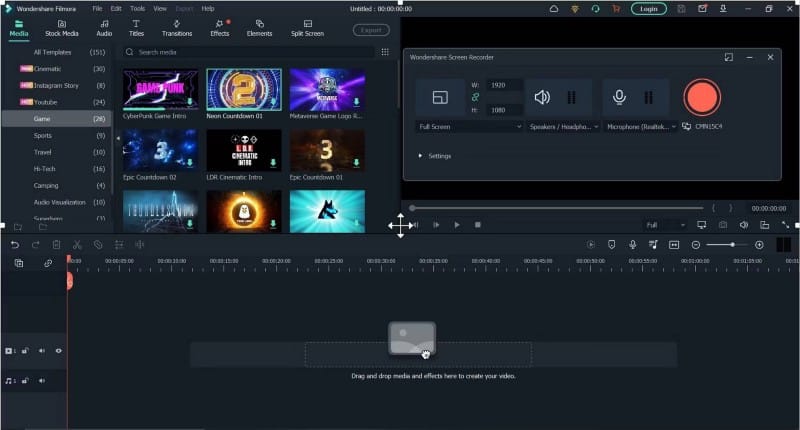Click the timeline zoom slider
Image resolution: width=800 pixels, height=430 pixels.
(727, 245)
